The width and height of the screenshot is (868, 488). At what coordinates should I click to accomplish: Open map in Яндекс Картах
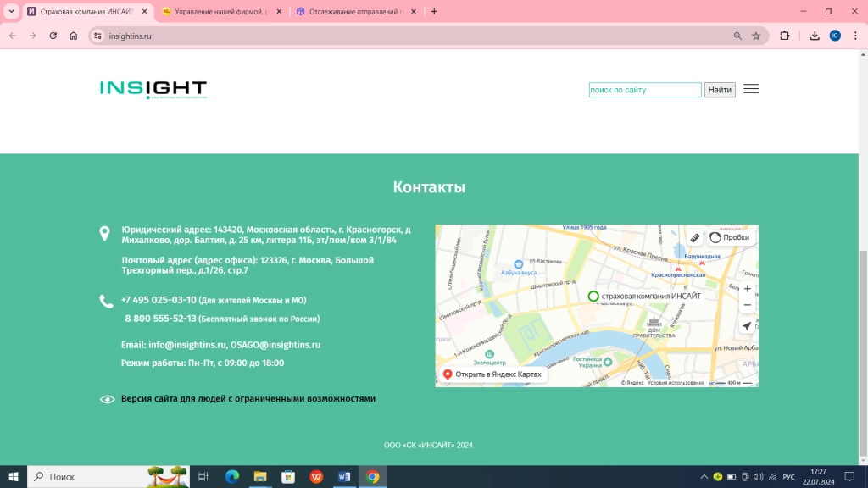click(x=492, y=374)
